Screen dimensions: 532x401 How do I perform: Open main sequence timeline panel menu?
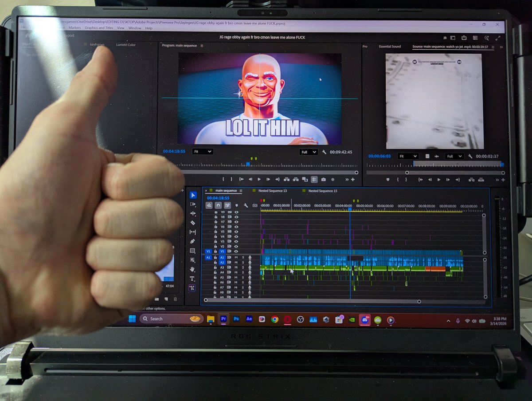coord(241,191)
